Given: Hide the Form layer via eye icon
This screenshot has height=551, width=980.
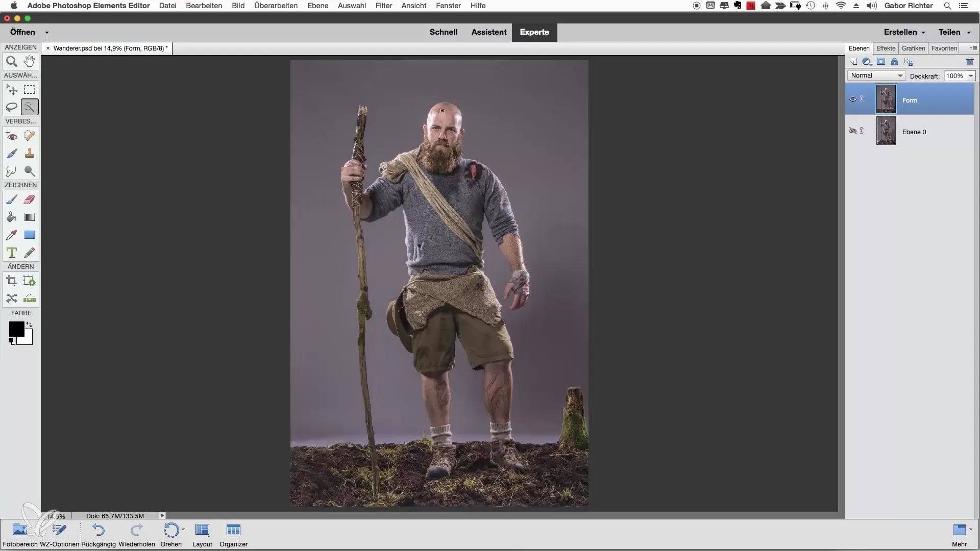Looking at the screenshot, I should 852,99.
